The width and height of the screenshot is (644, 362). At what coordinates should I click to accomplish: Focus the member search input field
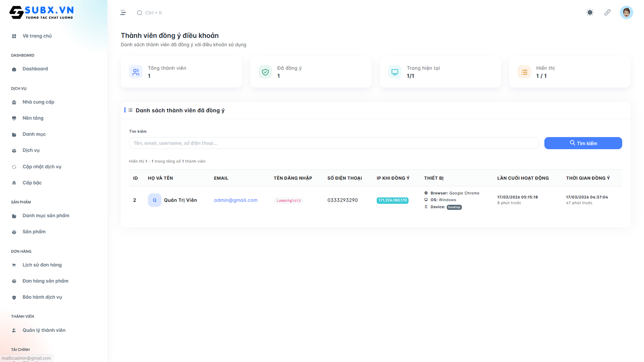pyautogui.click(x=333, y=143)
